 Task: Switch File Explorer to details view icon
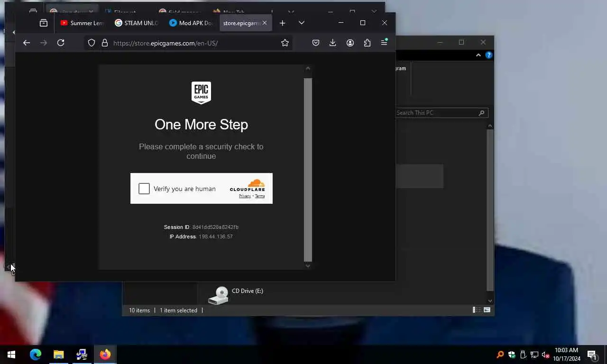click(x=476, y=310)
